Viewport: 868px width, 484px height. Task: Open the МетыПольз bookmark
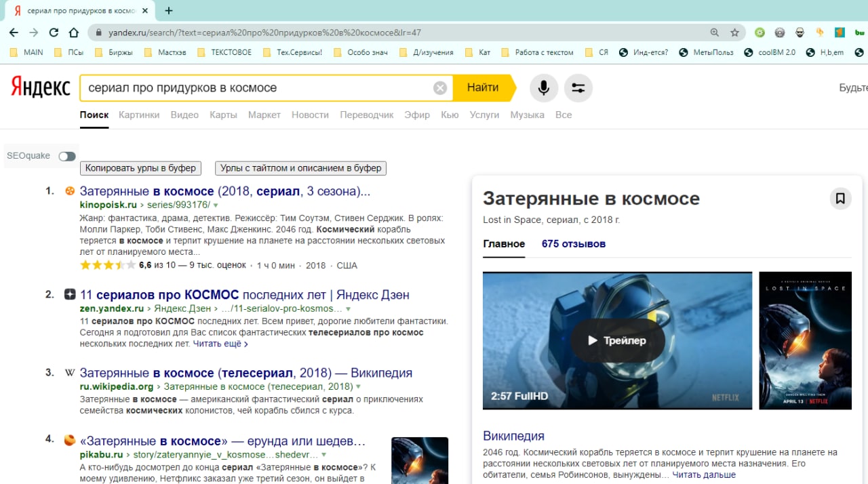[x=706, y=52]
